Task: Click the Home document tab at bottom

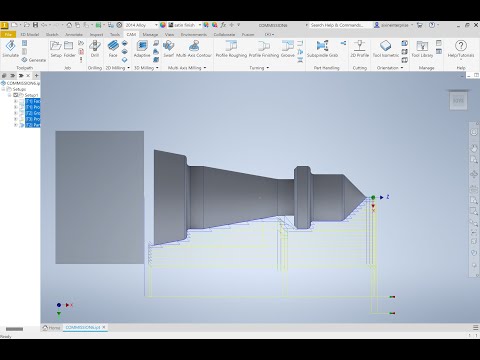Action: [51, 328]
